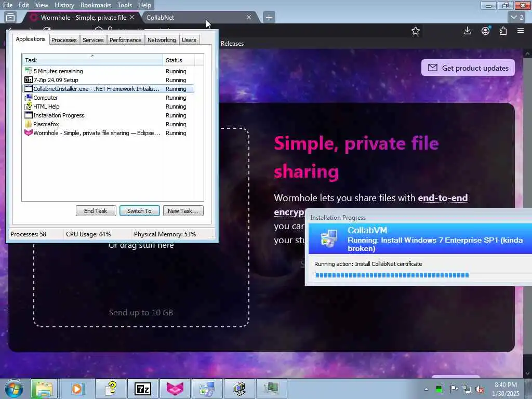This screenshot has width=532, height=399.
Task: Click the Switch To button
Action: (x=139, y=211)
